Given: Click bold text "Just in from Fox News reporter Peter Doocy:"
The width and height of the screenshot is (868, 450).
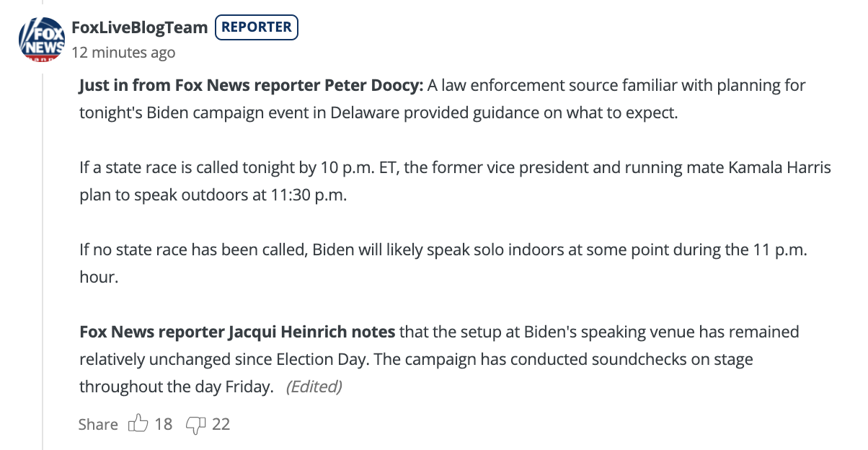Looking at the screenshot, I should click(x=251, y=86).
